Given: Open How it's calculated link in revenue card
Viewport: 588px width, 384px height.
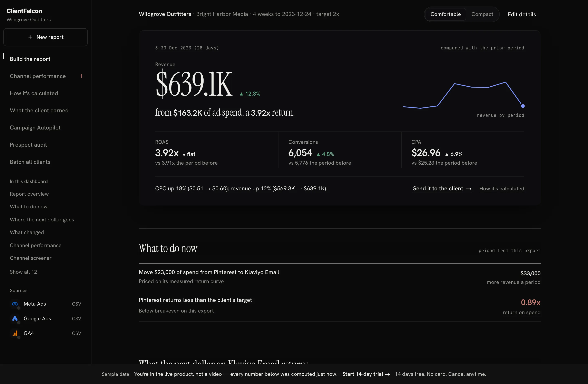Looking at the screenshot, I should coord(501,189).
